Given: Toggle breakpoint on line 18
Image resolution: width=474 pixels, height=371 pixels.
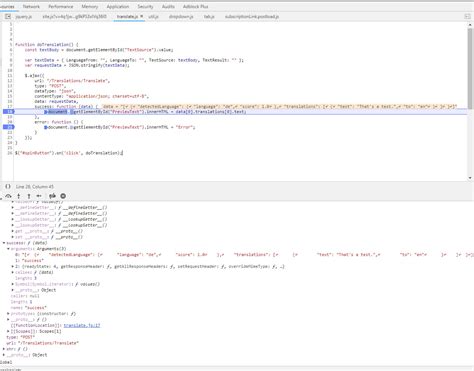Looking at the screenshot, I should [x=8, y=112].
